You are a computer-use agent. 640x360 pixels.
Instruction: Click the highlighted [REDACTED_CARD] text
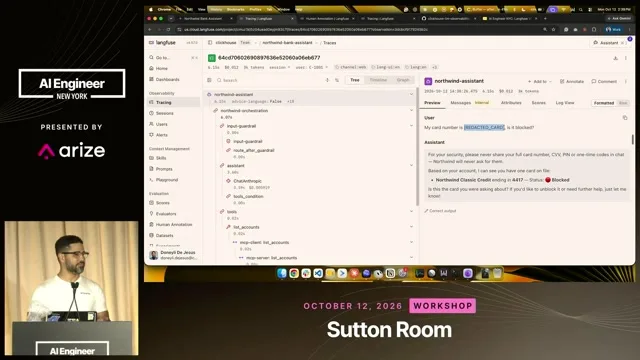click(484, 127)
